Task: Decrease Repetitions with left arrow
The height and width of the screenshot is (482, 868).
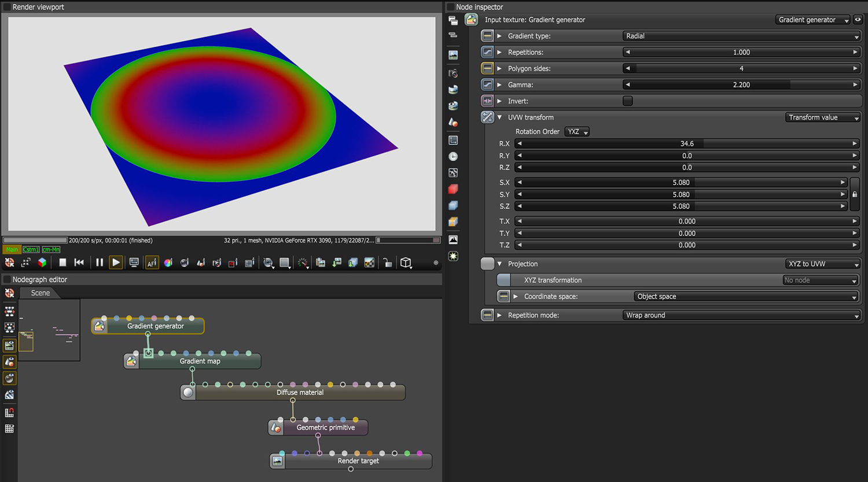Action: tap(627, 52)
